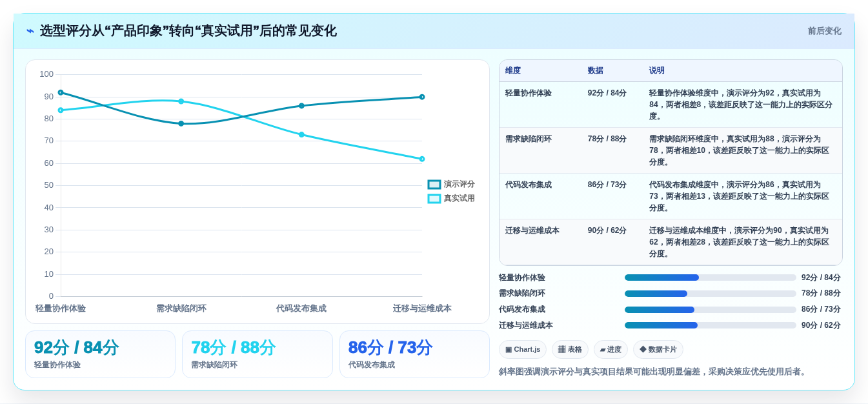Click the 真实试用 legend text
The width and height of the screenshot is (868, 404).
pos(459,199)
